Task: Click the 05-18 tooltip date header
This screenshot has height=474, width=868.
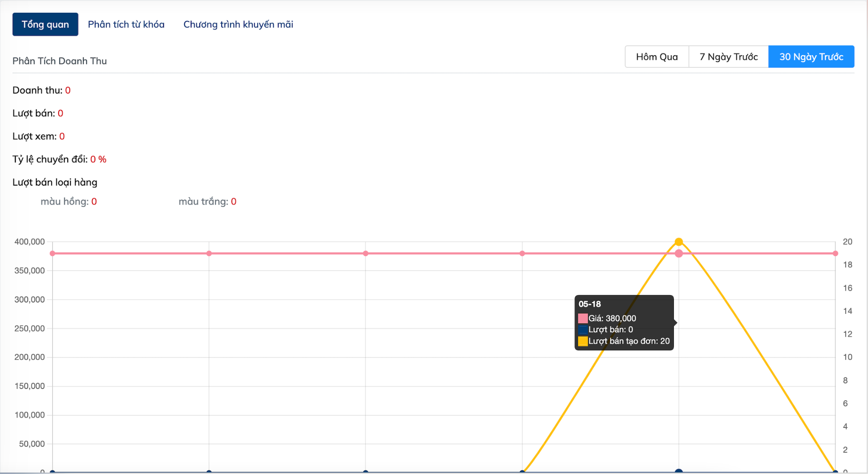Action: (x=590, y=304)
